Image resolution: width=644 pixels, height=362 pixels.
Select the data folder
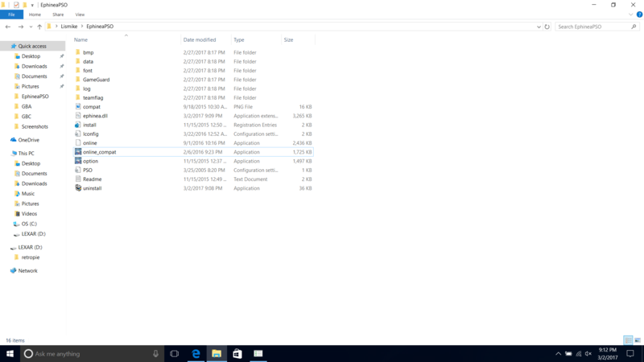tap(88, 62)
